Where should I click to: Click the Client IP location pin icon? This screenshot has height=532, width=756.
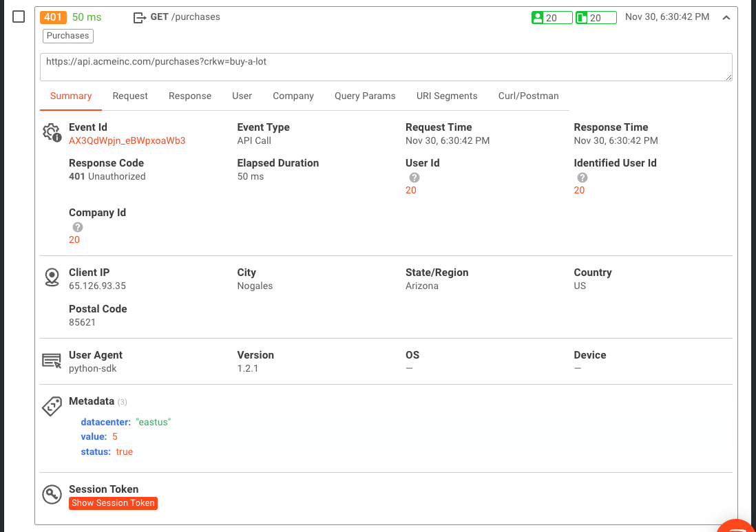click(x=52, y=277)
